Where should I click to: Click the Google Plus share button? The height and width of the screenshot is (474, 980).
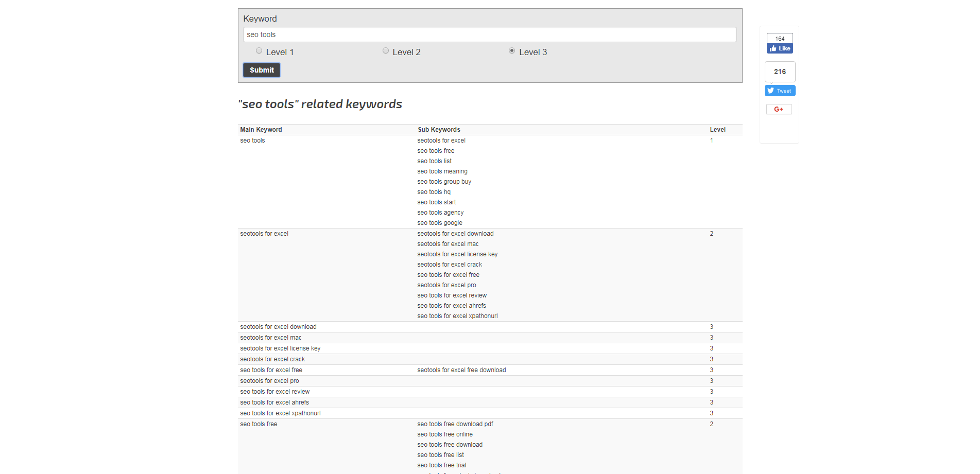click(779, 109)
